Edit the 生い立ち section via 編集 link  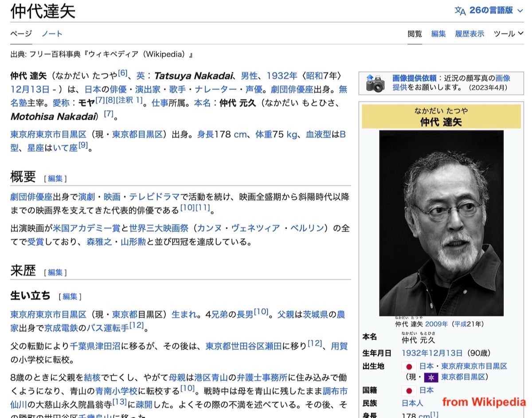point(70,297)
